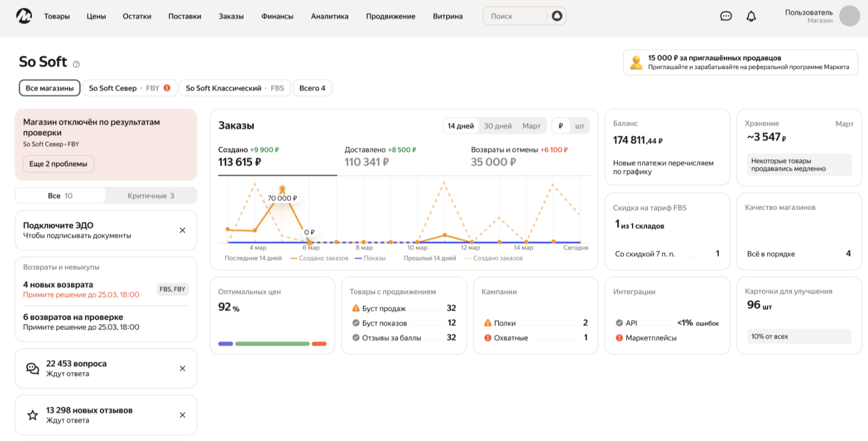Click the green segment of optimal prices bar
The image size is (868, 441).
pos(272,344)
